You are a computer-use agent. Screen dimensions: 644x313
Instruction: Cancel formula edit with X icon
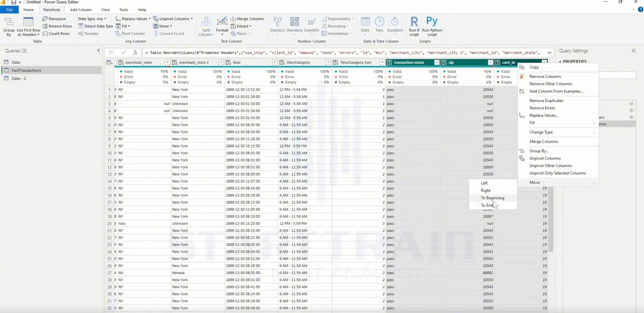(111, 52)
